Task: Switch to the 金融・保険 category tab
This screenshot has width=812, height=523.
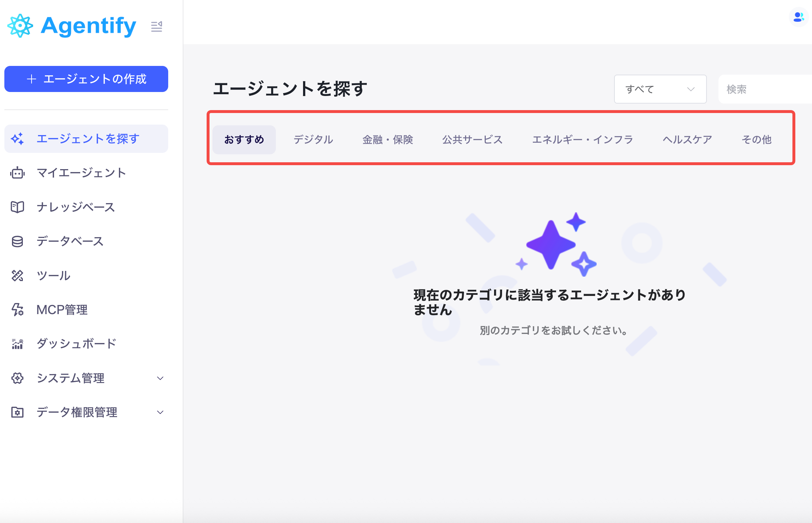Action: (388, 139)
